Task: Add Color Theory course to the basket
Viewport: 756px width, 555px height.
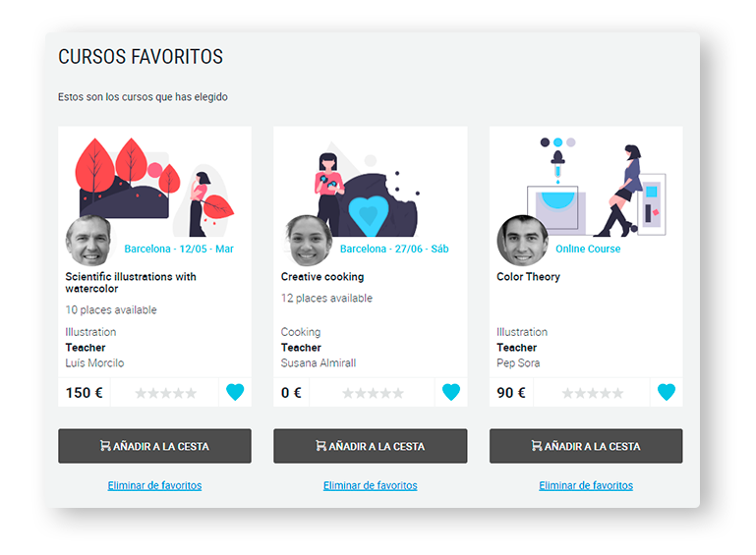Action: (x=586, y=446)
